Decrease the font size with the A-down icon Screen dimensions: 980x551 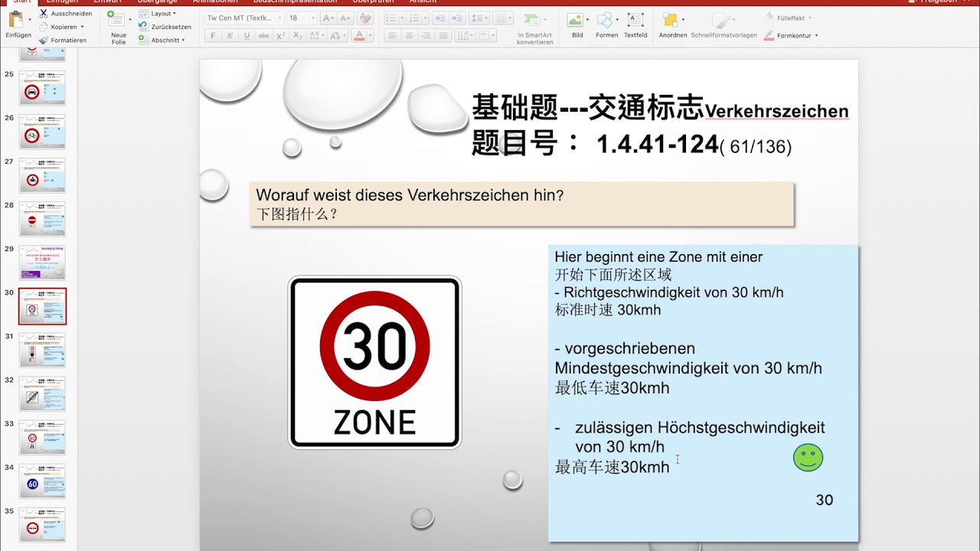[x=345, y=18]
